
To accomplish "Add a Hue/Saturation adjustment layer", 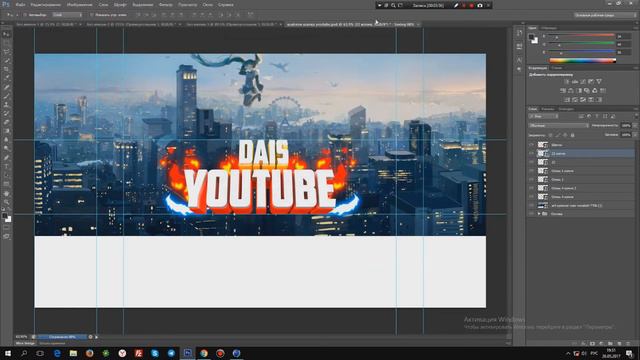I will tap(563, 91).
